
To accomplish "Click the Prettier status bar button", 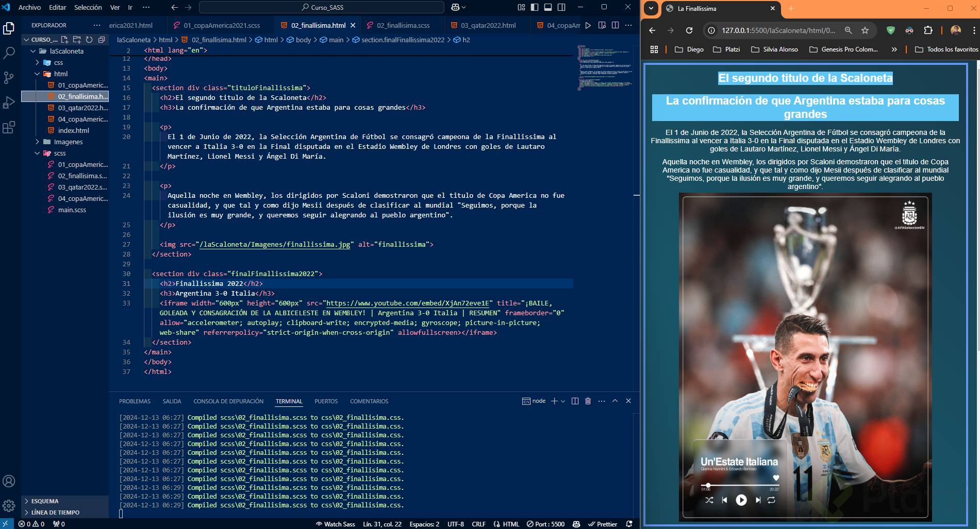I will click(x=602, y=524).
